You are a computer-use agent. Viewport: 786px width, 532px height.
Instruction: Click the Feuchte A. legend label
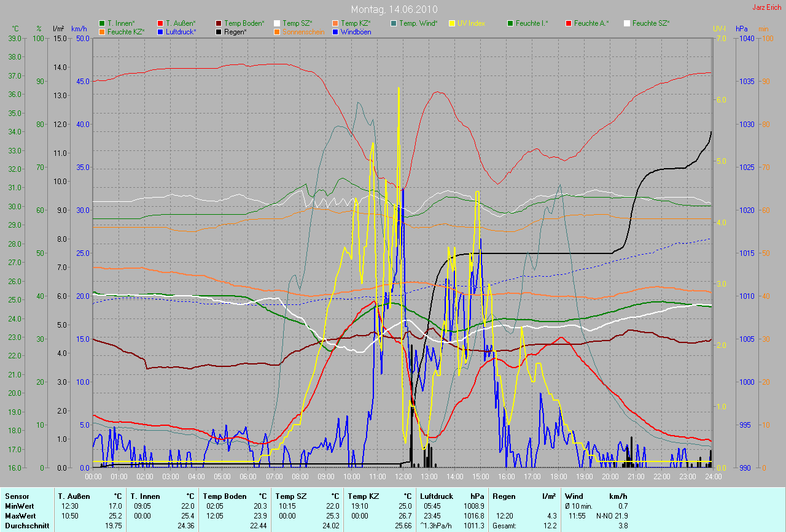coord(591,23)
